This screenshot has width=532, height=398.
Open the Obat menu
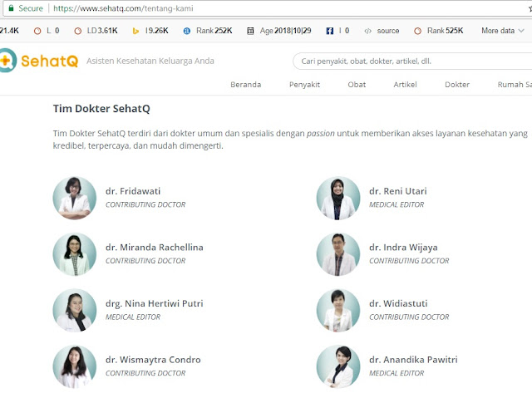tap(357, 85)
